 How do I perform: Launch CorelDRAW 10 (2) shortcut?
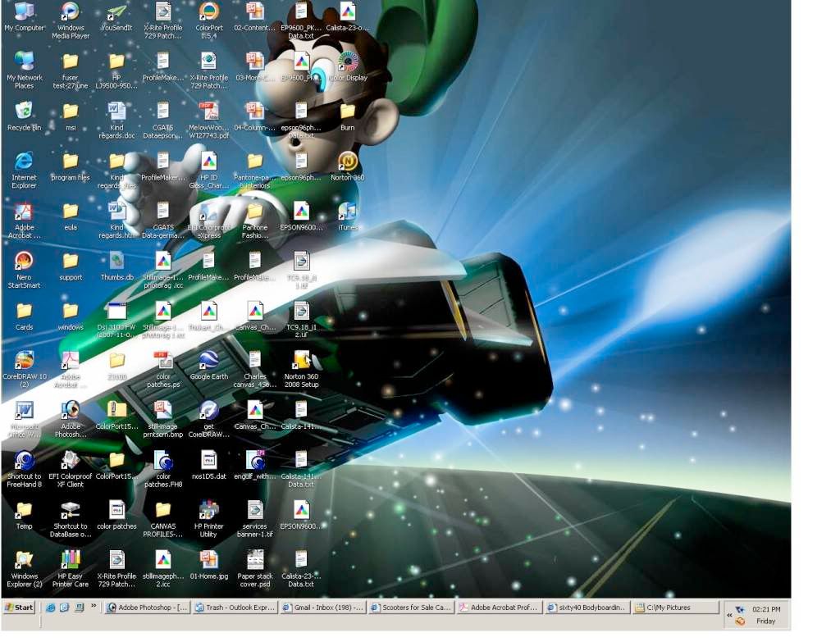[x=24, y=369]
